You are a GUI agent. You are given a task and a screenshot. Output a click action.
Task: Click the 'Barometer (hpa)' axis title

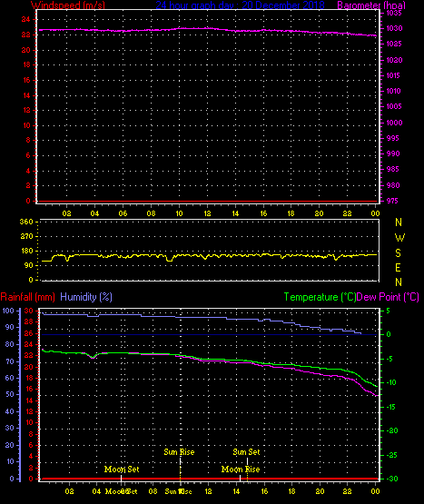371,5
